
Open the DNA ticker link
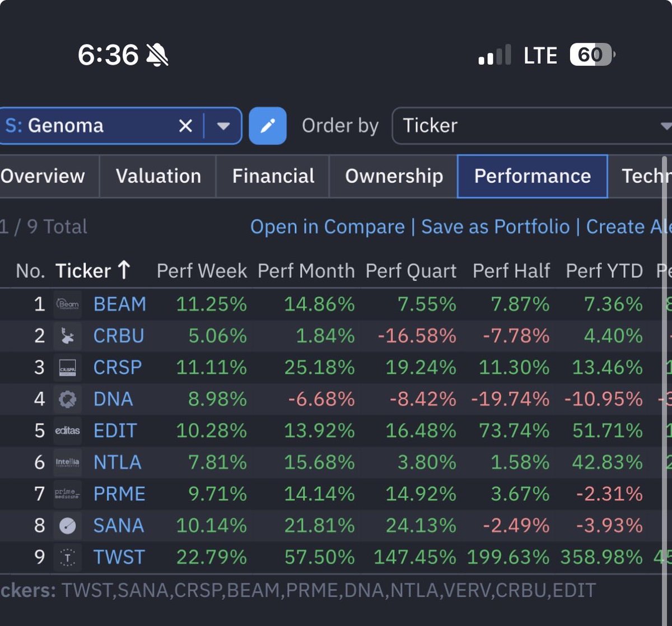tap(113, 399)
